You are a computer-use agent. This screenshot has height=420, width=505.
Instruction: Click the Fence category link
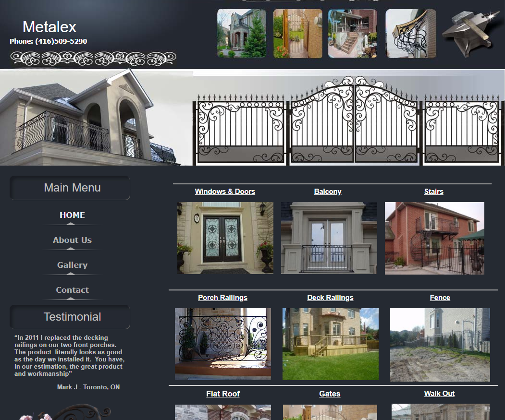click(x=440, y=298)
